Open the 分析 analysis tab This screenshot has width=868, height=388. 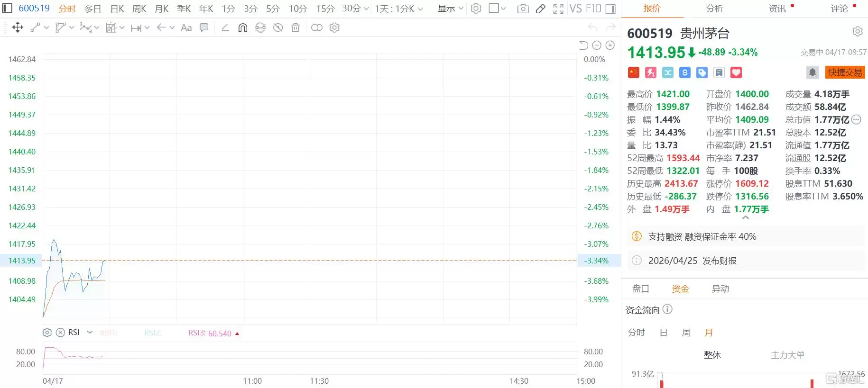click(x=714, y=9)
